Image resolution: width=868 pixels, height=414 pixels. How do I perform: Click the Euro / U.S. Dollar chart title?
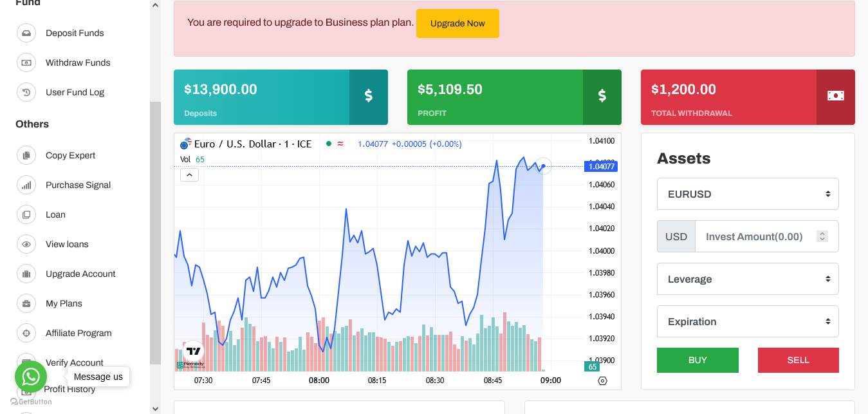tap(253, 144)
